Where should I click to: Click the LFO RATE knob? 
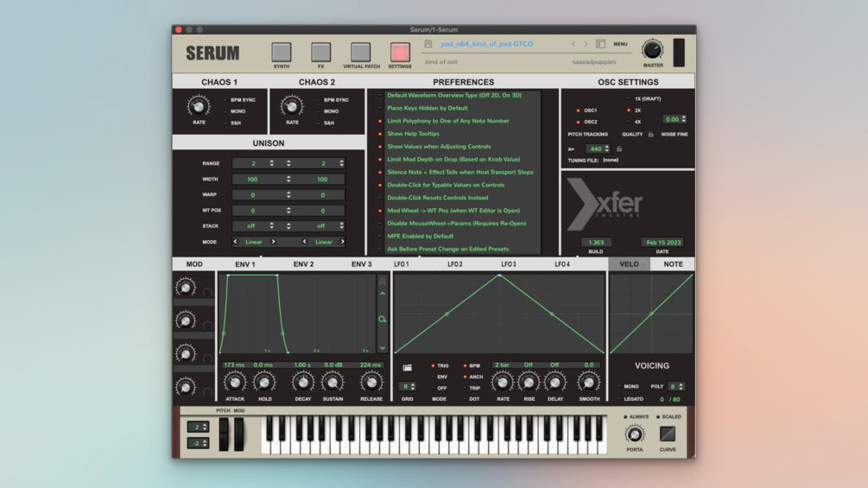tap(503, 383)
